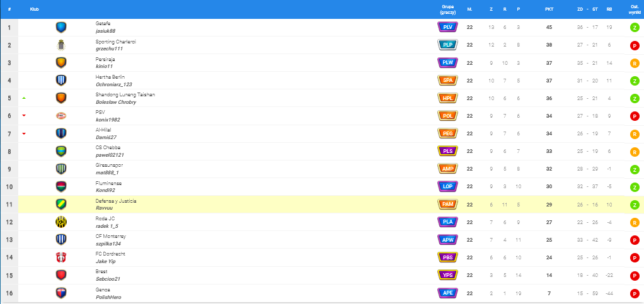Open the PLV group badge
The width and height of the screenshot is (644, 304).
[x=447, y=27]
